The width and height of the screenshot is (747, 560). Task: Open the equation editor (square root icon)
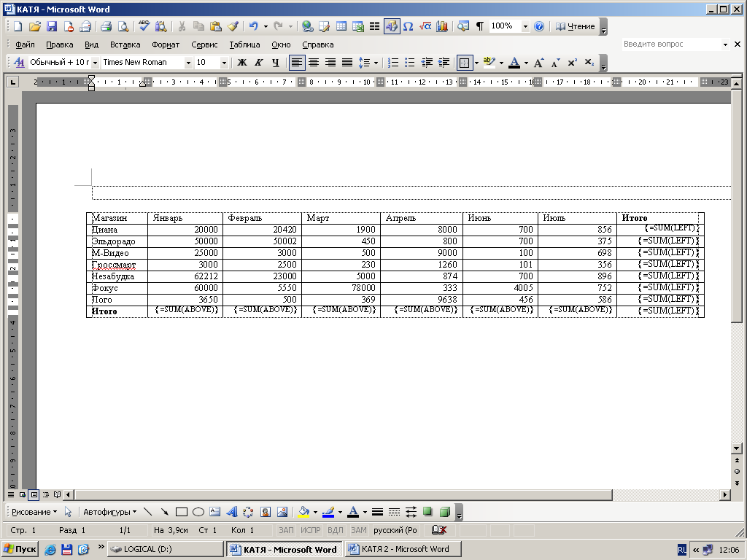click(x=425, y=27)
